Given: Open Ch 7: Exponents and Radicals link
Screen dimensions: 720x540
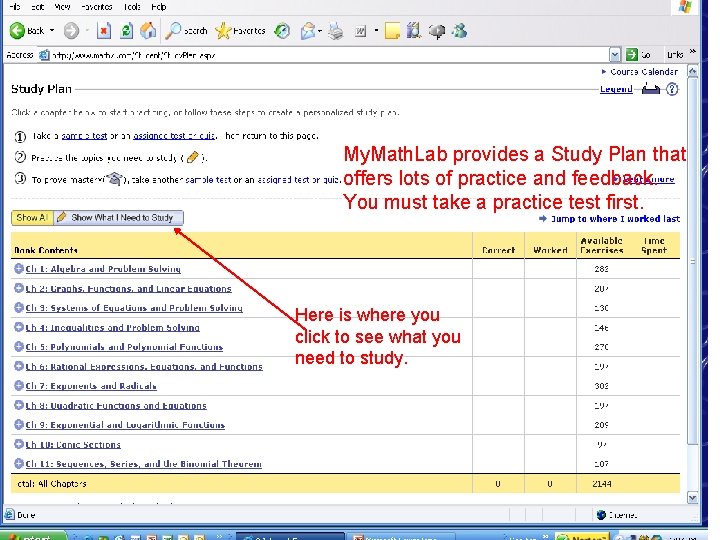Looking at the screenshot, I should tap(91, 386).
